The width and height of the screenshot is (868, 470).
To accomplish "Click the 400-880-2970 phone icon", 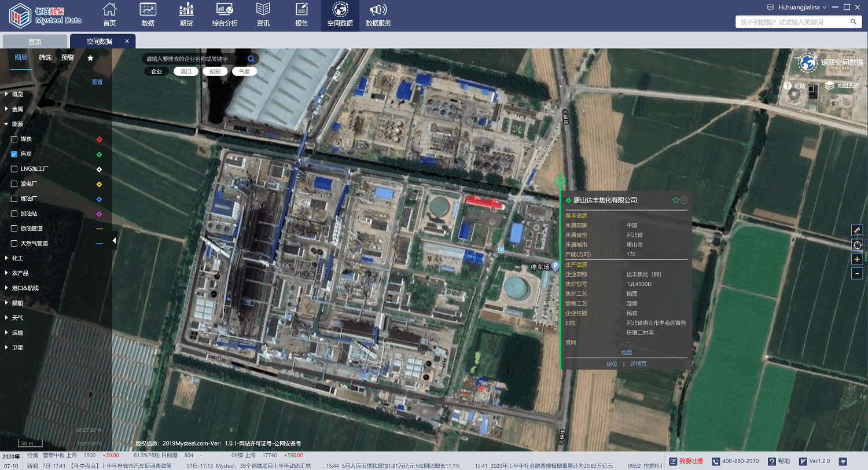I will (x=716, y=461).
